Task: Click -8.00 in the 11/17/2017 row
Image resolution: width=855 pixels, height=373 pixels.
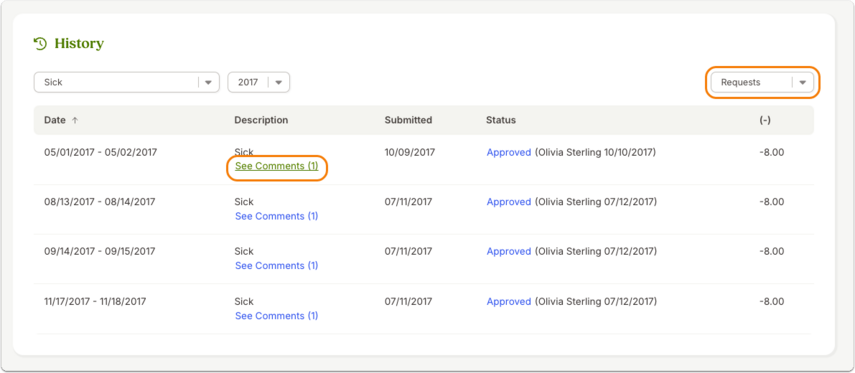Action: coord(772,302)
